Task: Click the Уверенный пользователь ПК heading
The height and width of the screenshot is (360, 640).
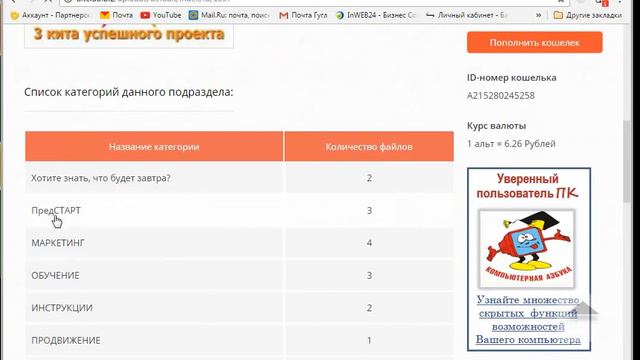Action: [527, 186]
